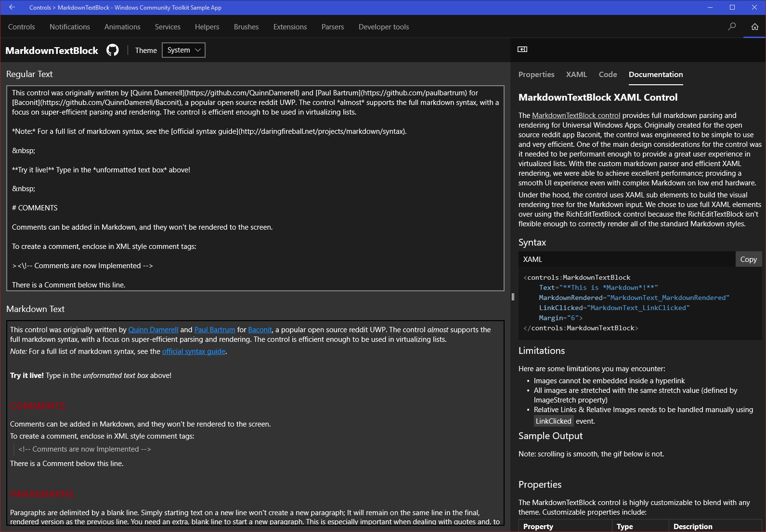Open the Baconit hyperlink
The image size is (766, 532).
click(260, 330)
